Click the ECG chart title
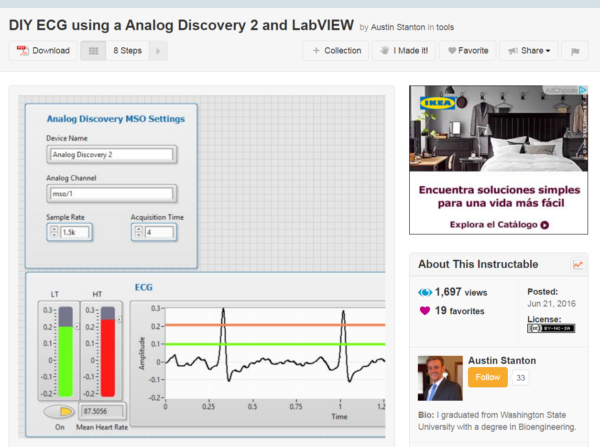 point(143,287)
